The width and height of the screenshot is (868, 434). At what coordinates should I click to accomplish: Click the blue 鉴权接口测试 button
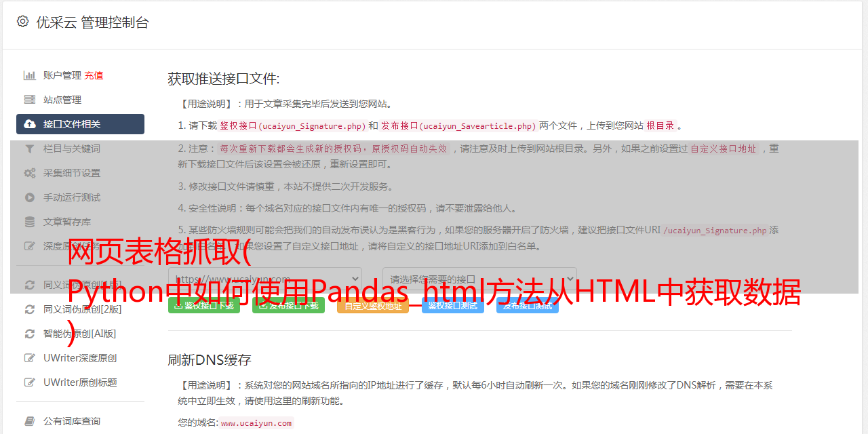tap(453, 306)
